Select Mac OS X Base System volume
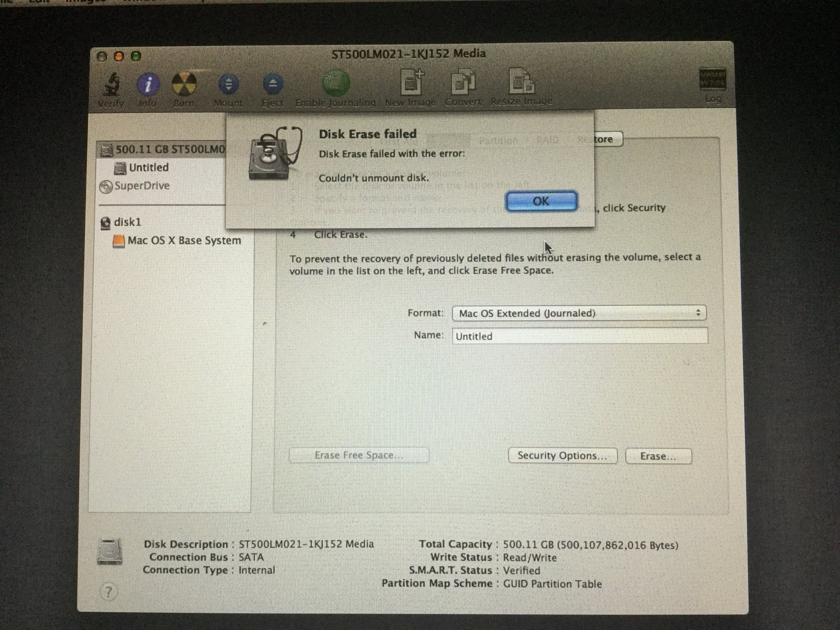 pos(177,241)
